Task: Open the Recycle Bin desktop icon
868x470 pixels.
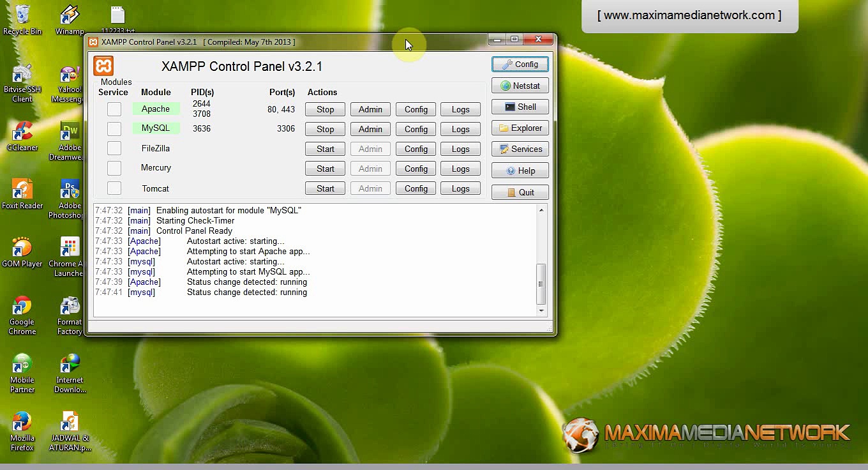Action: click(22, 19)
